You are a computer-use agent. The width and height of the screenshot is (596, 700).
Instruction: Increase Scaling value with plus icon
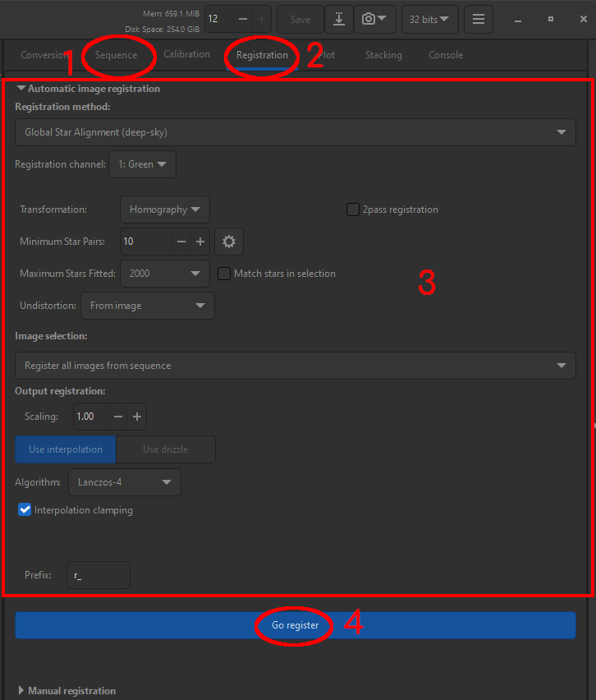pos(137,417)
